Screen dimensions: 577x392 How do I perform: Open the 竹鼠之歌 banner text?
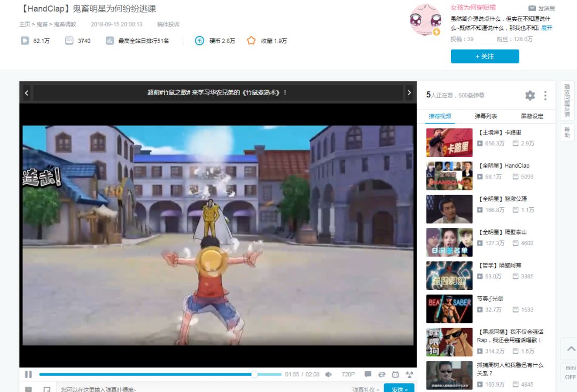[217, 93]
